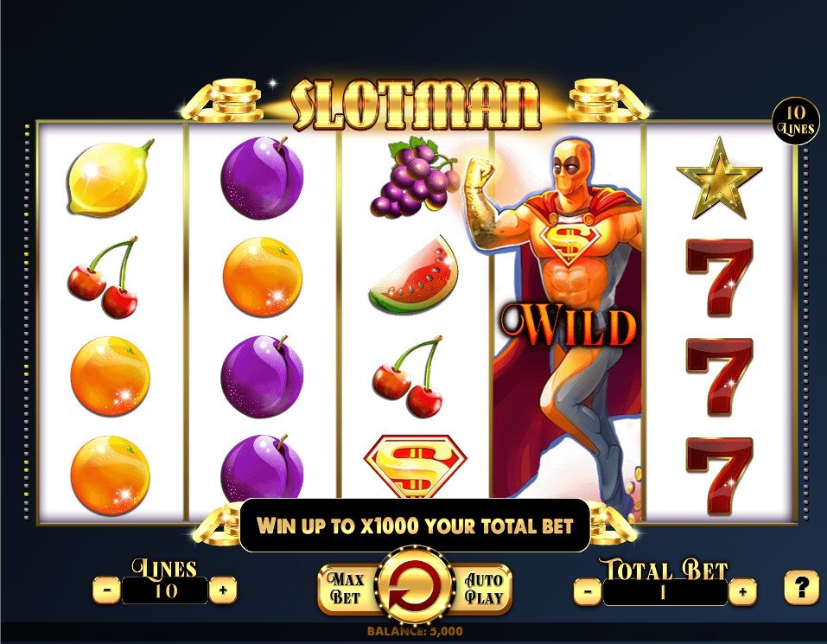Click the 10 Lines badge
Image resolution: width=827 pixels, height=644 pixels.
pos(796,120)
